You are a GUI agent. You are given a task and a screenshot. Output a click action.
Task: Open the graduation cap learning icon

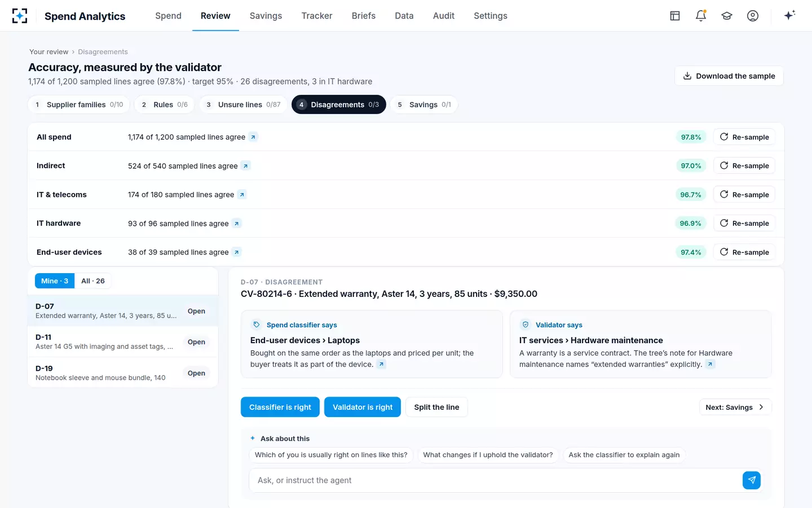727,16
